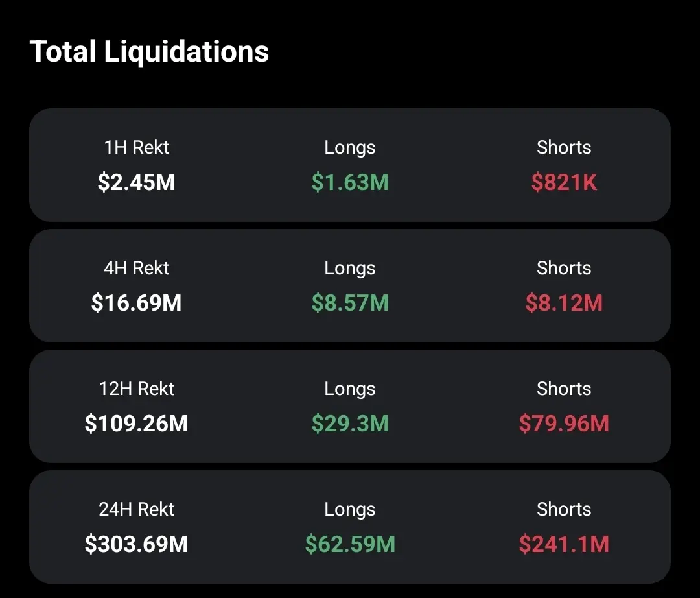This screenshot has height=598, width=700.
Task: Click the $303.69M daily total
Action: 136,544
